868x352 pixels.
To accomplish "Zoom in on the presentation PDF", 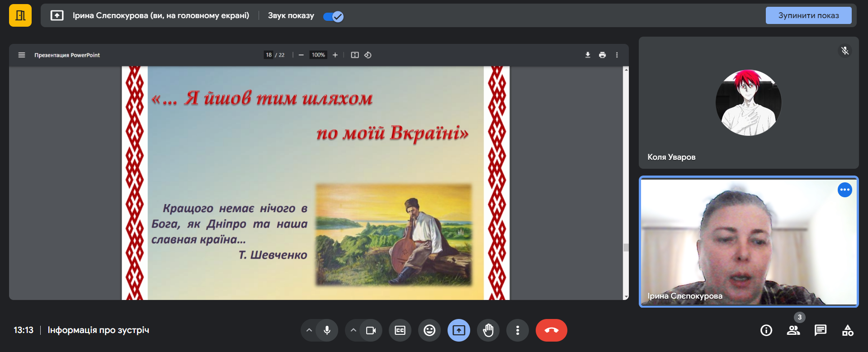I will (x=335, y=55).
